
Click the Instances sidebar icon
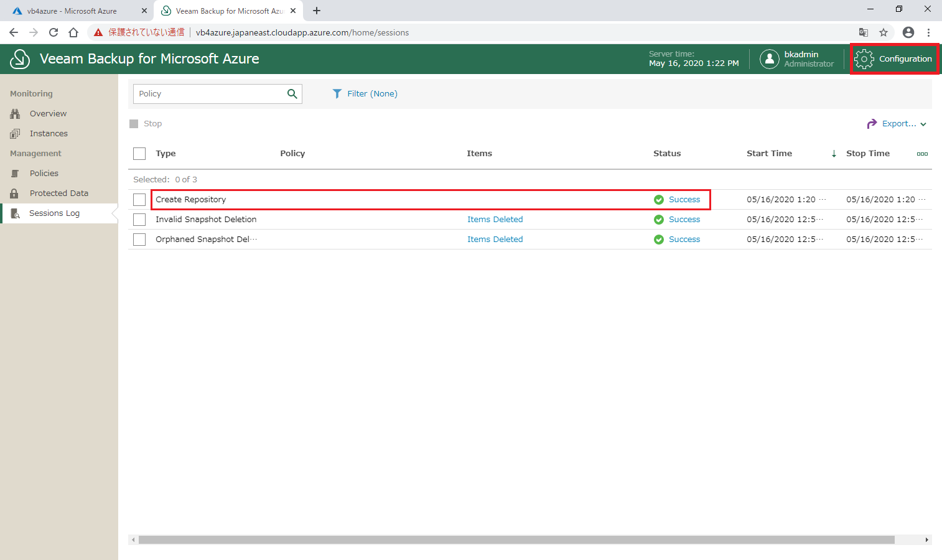(15, 134)
